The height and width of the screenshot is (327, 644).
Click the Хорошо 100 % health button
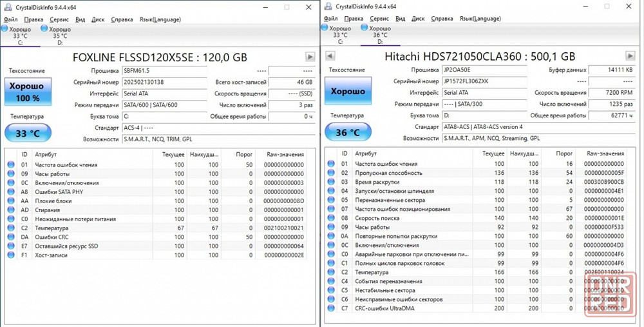tap(28, 92)
